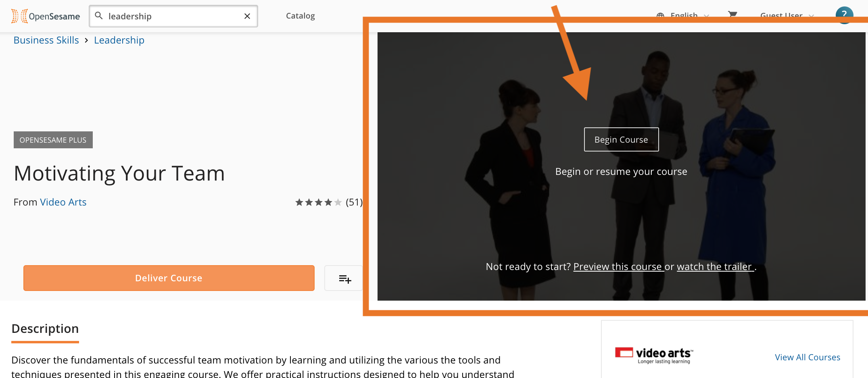This screenshot has height=378, width=868.
Task: Open the English language dropdown
Action: coord(683,16)
